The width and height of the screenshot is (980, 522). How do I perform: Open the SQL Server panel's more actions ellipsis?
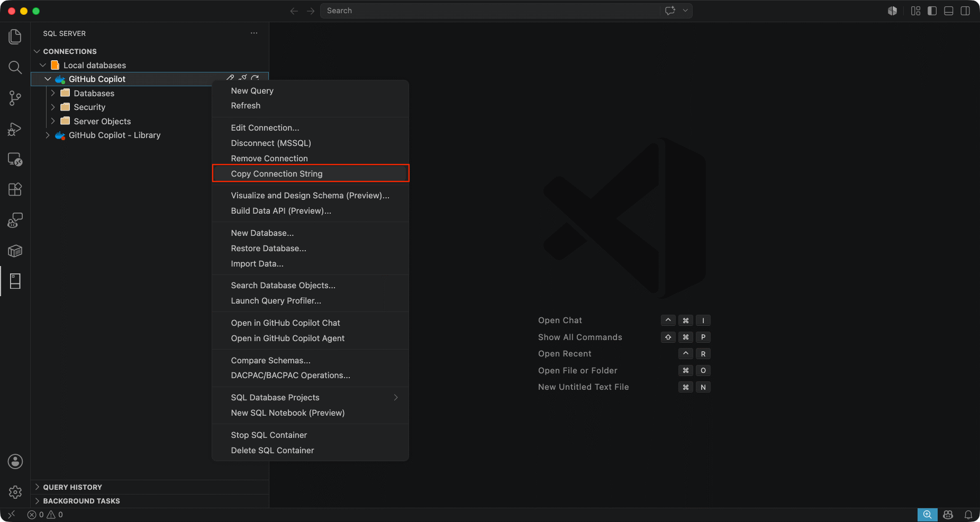(x=254, y=33)
